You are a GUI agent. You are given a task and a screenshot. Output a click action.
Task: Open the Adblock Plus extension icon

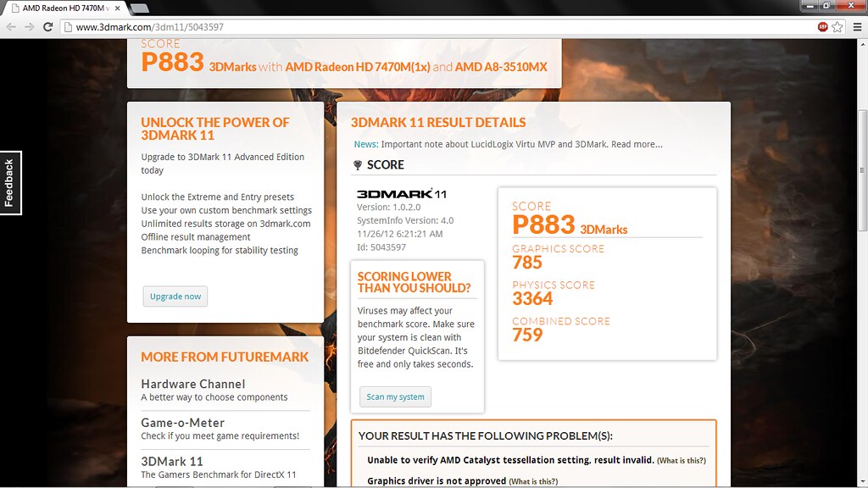[x=822, y=26]
